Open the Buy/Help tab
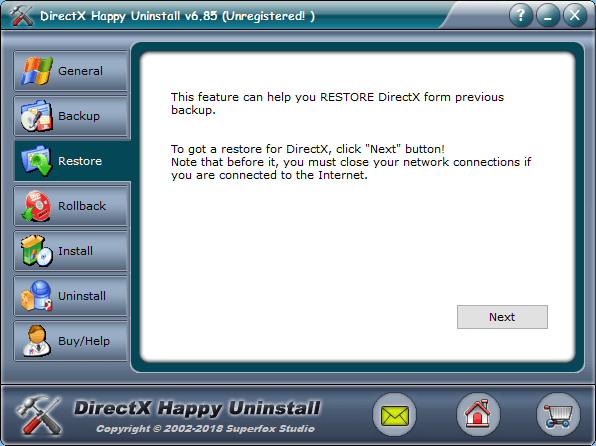This screenshot has width=596, height=446. pos(71,341)
